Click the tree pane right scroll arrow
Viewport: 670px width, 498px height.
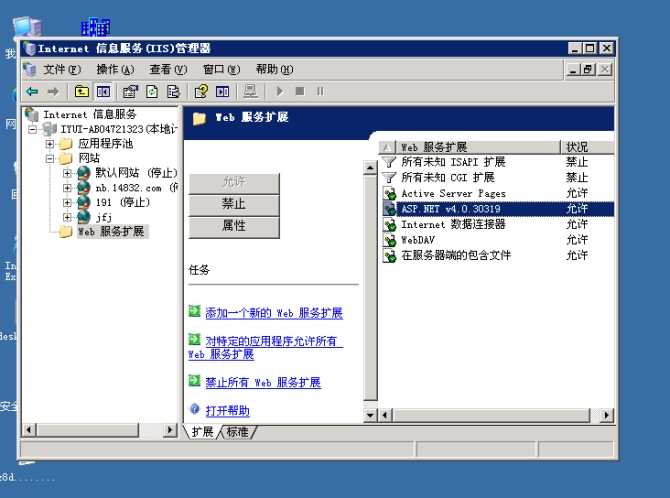point(170,430)
